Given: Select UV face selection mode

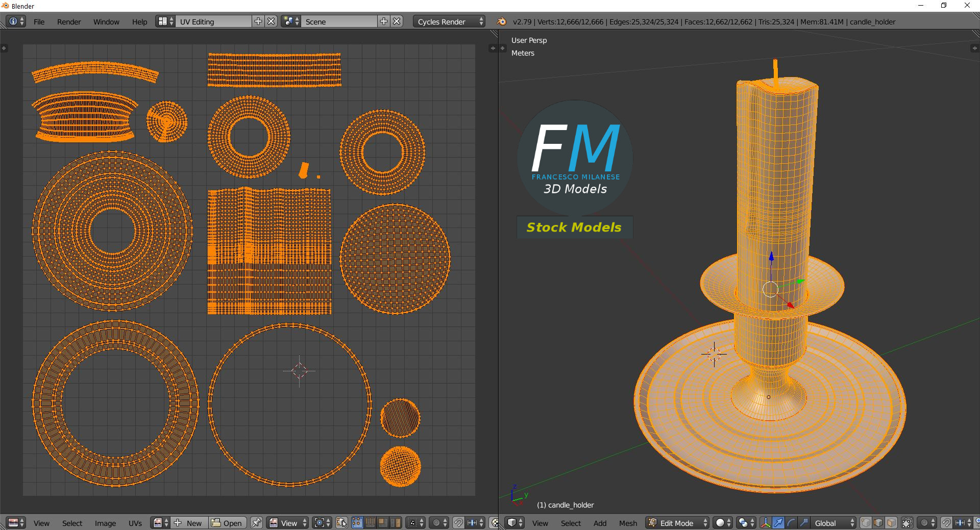Looking at the screenshot, I should pos(382,523).
